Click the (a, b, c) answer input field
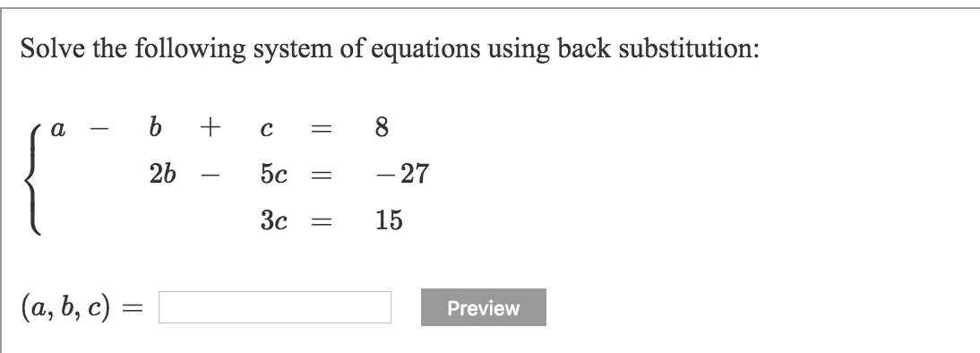Viewport: 980px width, 353px height. coord(275,307)
